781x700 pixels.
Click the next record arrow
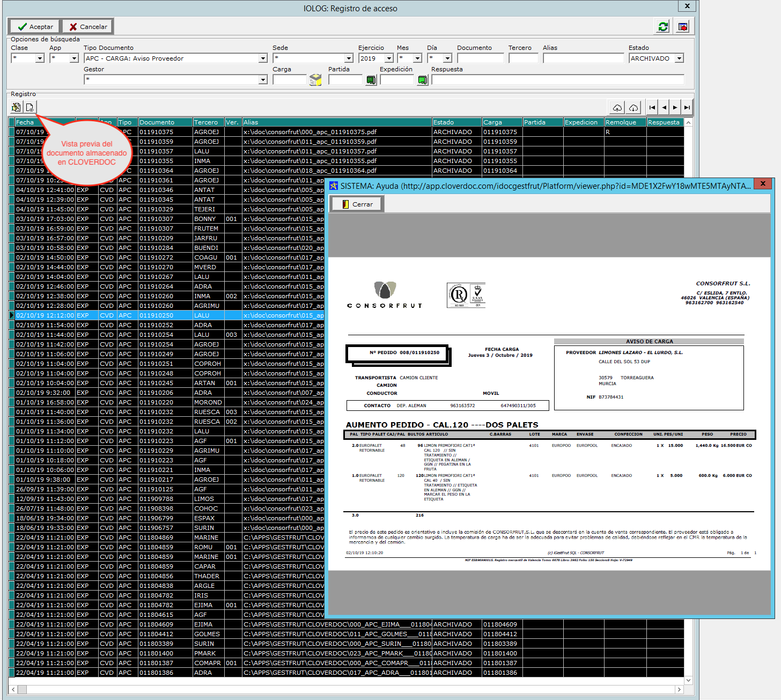point(675,108)
